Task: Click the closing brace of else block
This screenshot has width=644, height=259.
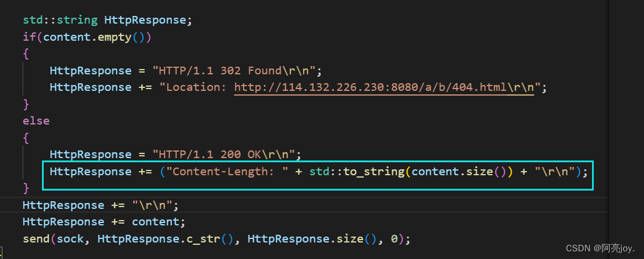Action: 26,188
